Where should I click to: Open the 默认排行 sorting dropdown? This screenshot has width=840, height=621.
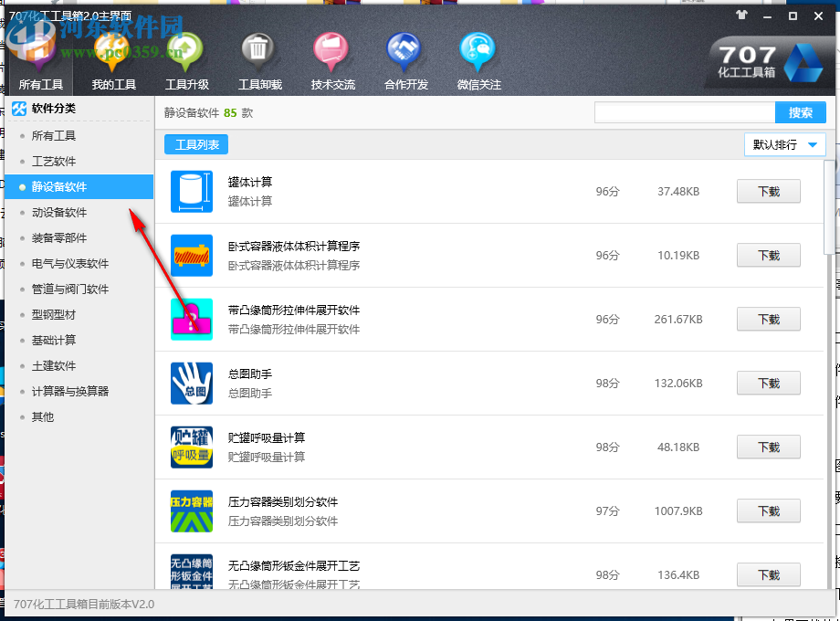(784, 144)
